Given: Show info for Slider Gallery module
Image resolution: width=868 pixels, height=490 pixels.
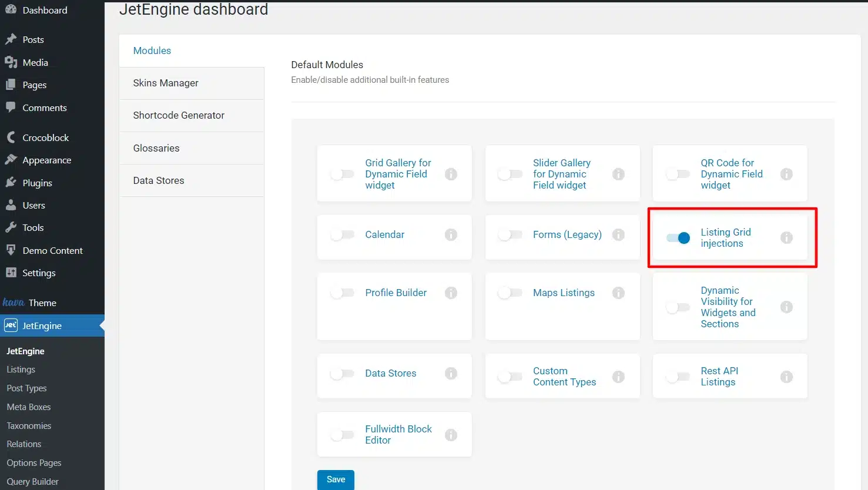Looking at the screenshot, I should [x=618, y=174].
